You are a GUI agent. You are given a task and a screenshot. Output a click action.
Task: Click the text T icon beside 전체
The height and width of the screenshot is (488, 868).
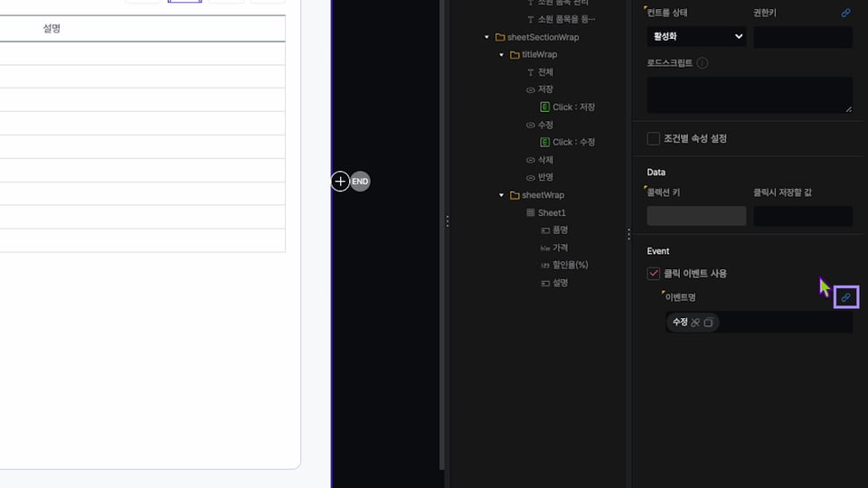[531, 72]
